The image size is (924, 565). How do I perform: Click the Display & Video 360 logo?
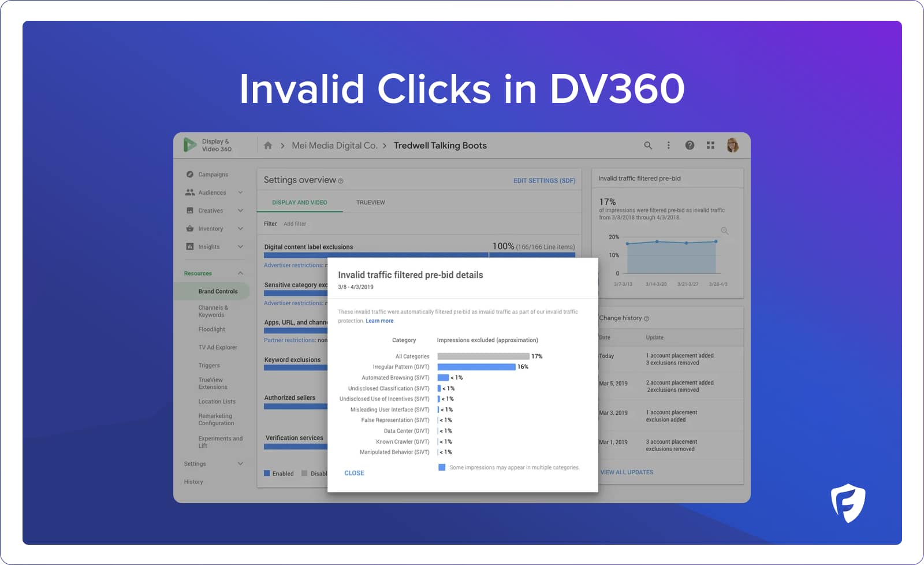(x=190, y=144)
